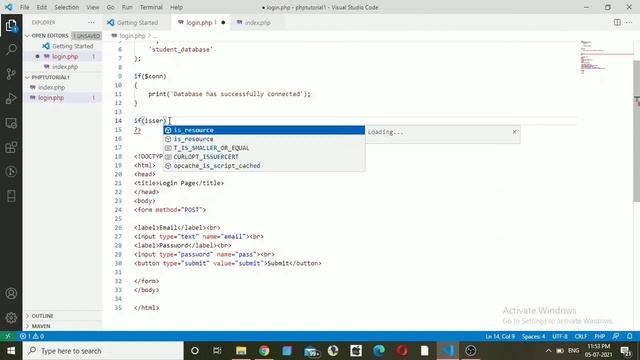This screenshot has height=360, width=640.
Task: Choose highlighted is_resource suggestion
Action: click(x=264, y=130)
